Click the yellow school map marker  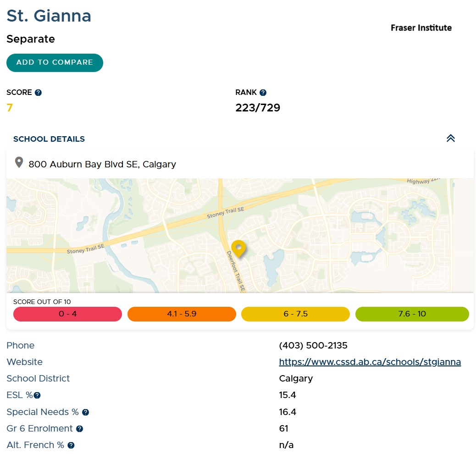click(x=238, y=248)
